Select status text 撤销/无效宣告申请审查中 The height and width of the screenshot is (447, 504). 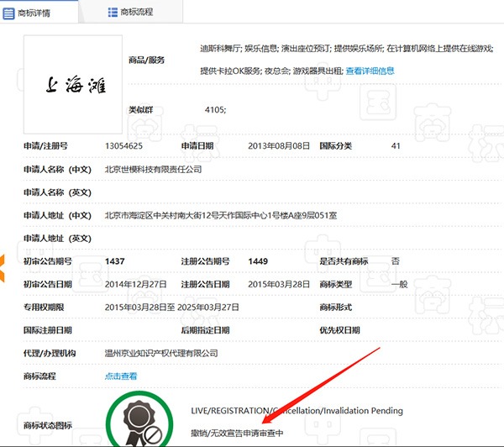[237, 434]
